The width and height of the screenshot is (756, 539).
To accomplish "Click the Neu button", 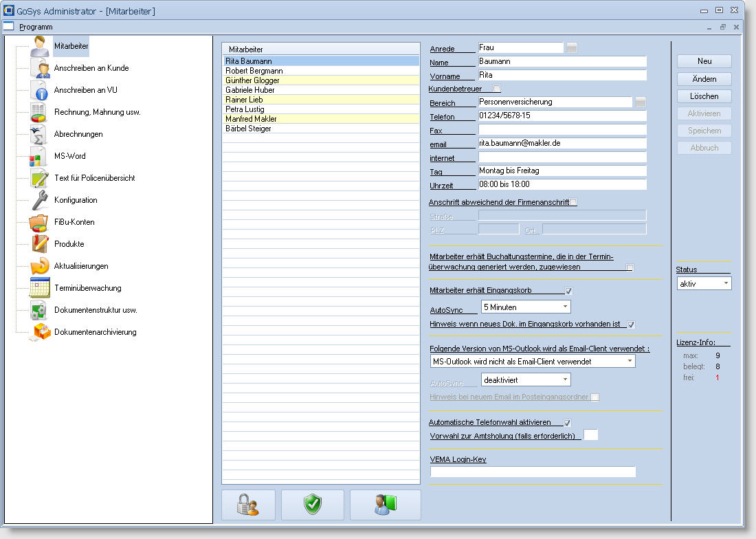I will click(x=704, y=61).
